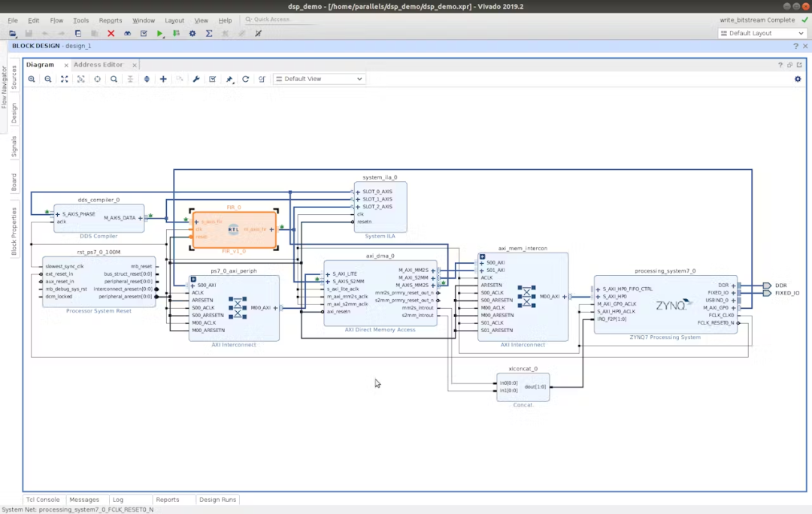Open the Default View dropdown
This screenshot has height=514, width=812.
(x=319, y=79)
